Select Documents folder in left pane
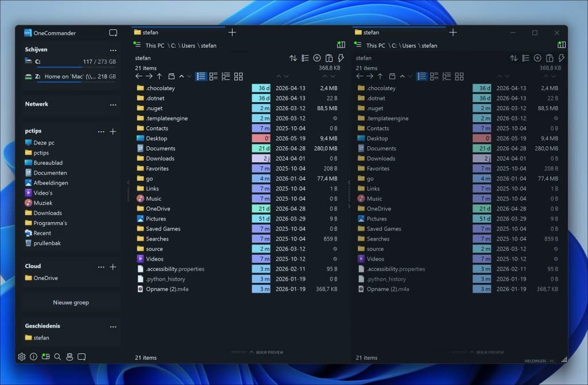Viewport: 588px width, 385px height. click(161, 149)
